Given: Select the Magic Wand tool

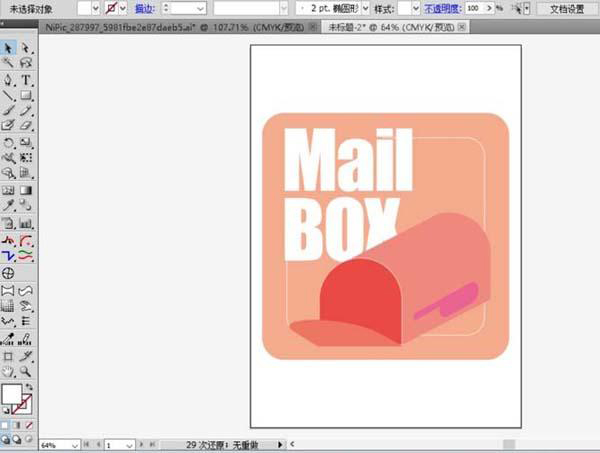Looking at the screenshot, I should pos(8,63).
